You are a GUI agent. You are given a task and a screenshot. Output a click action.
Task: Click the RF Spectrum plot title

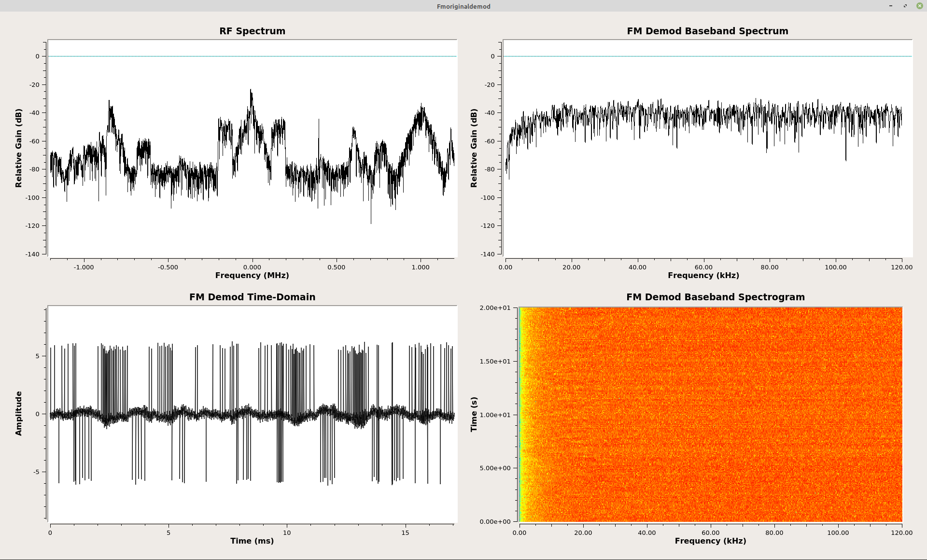point(252,31)
